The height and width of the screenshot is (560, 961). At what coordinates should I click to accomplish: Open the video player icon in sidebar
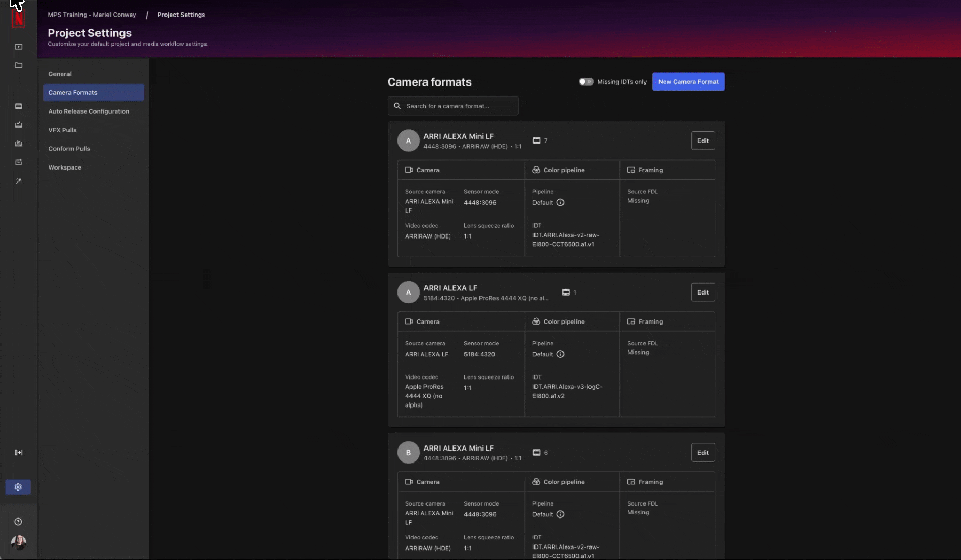(19, 47)
